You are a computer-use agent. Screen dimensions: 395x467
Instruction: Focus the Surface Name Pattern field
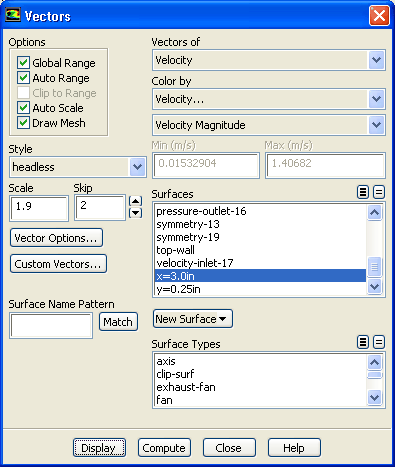pyautogui.click(x=51, y=325)
